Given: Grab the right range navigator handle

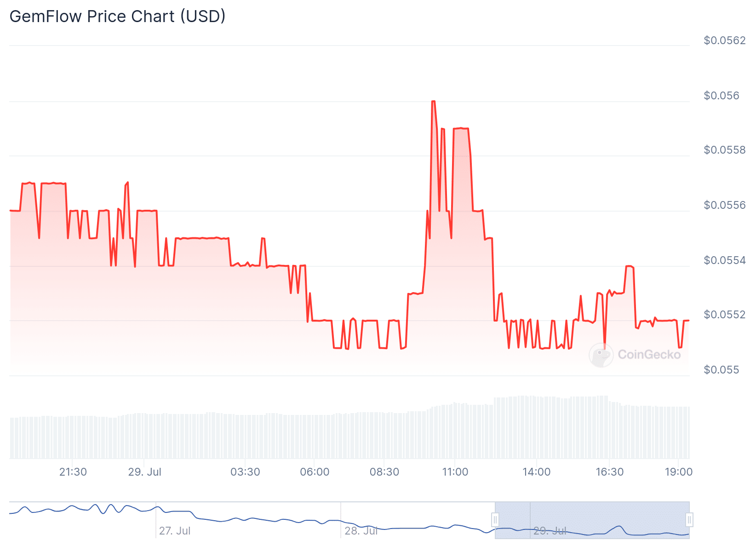Looking at the screenshot, I should (x=689, y=520).
